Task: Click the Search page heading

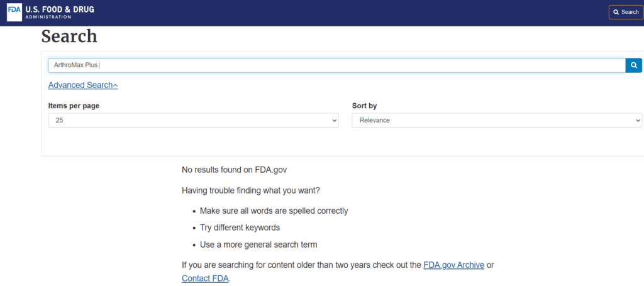Action: (69, 36)
